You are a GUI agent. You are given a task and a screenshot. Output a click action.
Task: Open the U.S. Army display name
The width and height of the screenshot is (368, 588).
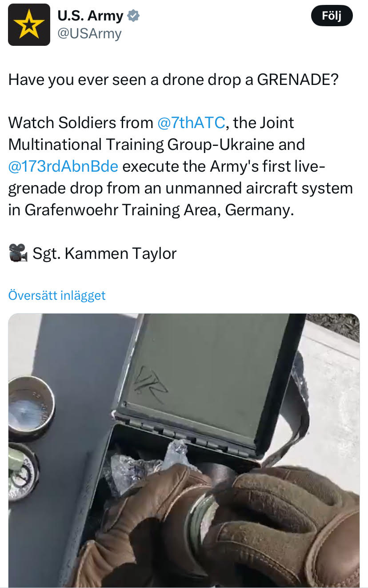tap(90, 16)
